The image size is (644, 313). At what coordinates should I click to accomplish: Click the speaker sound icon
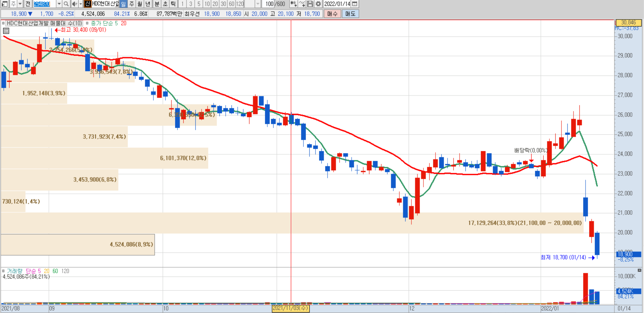[x=74, y=4]
